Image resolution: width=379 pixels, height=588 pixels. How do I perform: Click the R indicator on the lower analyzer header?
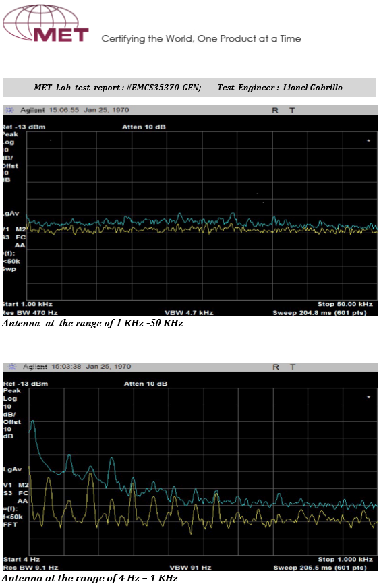coord(276,367)
